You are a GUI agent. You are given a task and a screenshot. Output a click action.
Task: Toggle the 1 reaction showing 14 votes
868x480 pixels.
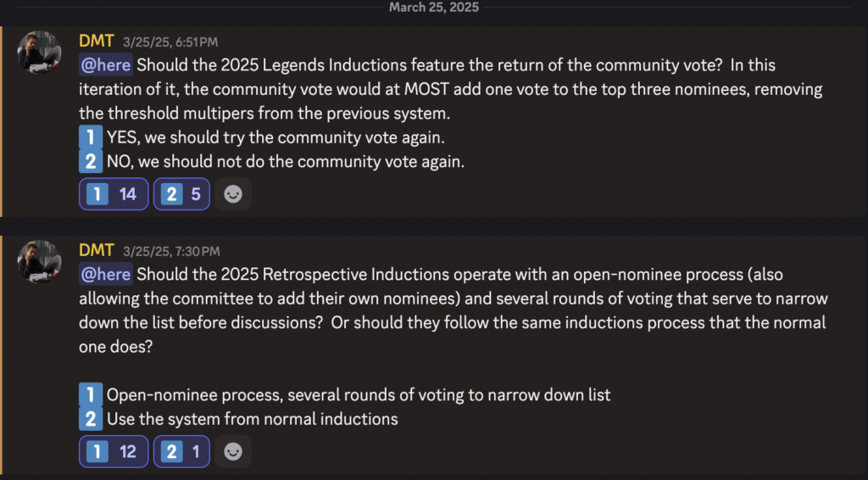pyautogui.click(x=114, y=194)
